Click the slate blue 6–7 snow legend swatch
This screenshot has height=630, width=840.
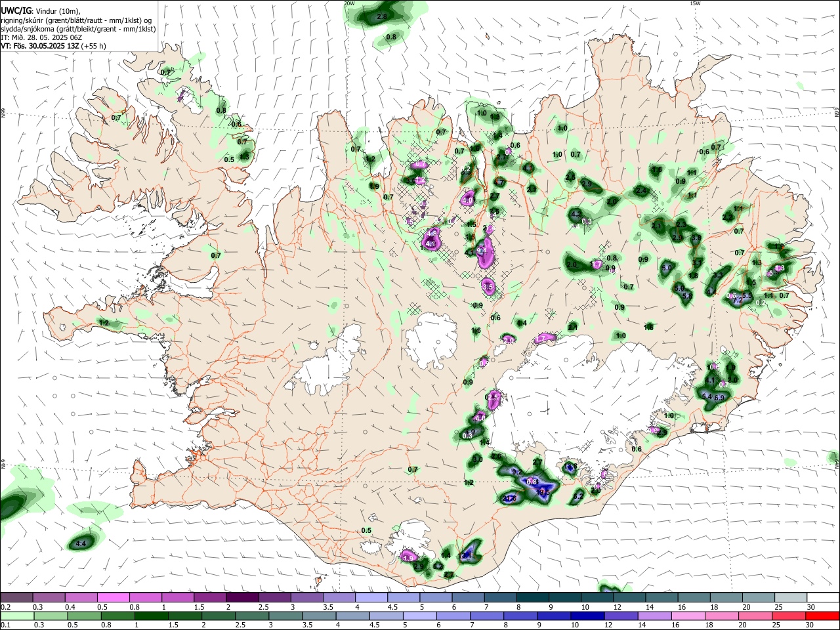[469, 598]
